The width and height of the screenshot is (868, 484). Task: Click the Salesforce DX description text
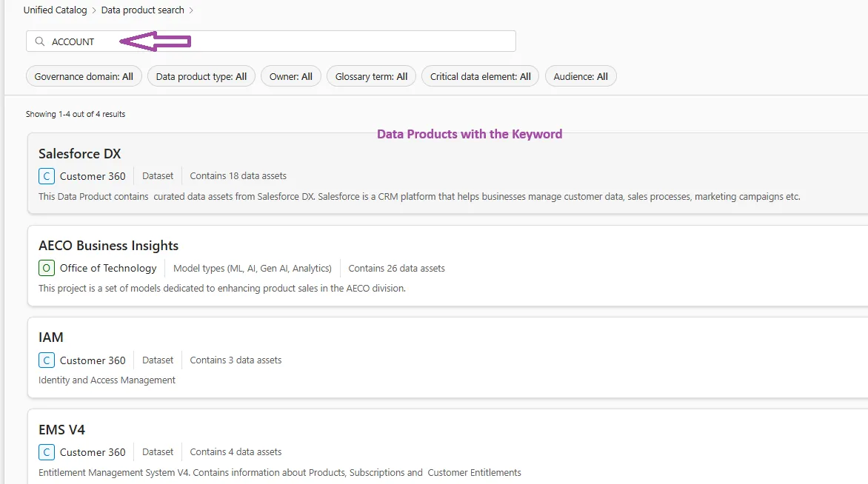(419, 196)
